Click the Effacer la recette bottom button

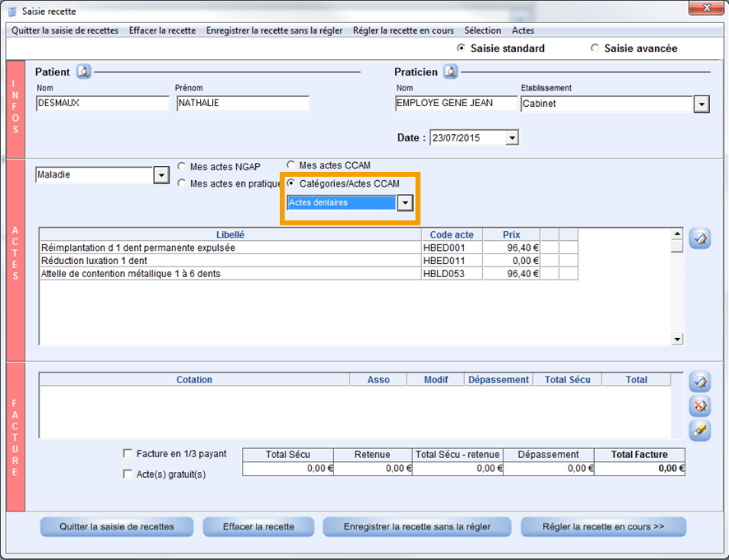coord(258,526)
